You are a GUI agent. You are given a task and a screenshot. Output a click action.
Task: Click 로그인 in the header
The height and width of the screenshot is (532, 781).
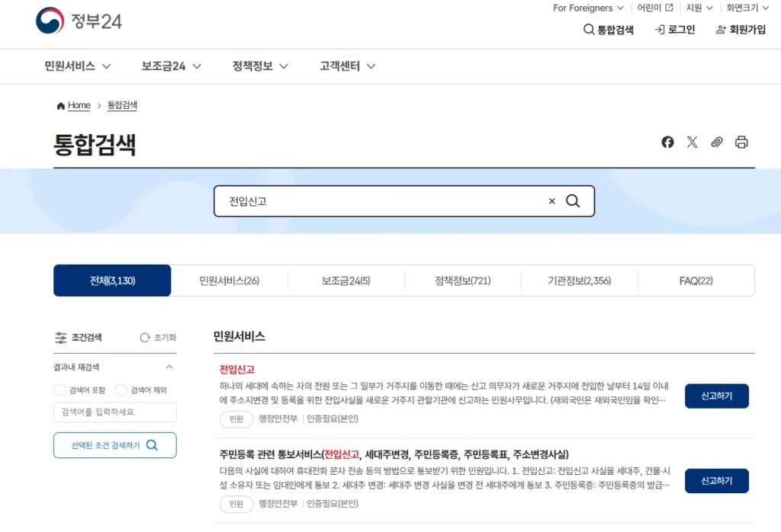click(674, 30)
